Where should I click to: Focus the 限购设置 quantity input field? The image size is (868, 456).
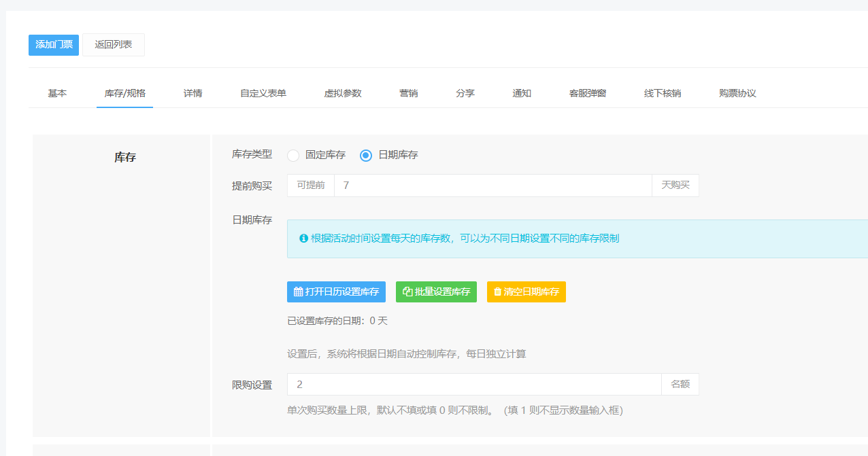(x=474, y=384)
